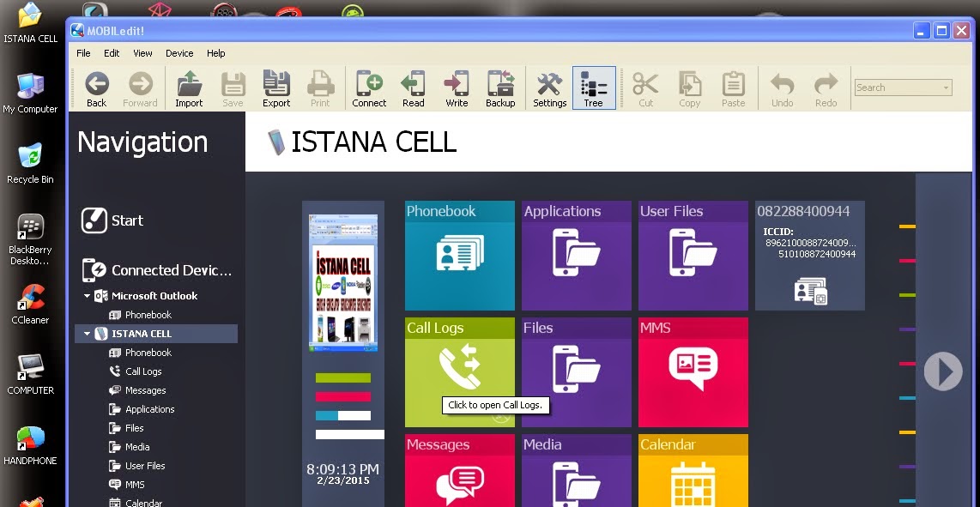Viewport: 980px width, 507px height.
Task: Go to Start in Navigation panel
Action: (112, 220)
